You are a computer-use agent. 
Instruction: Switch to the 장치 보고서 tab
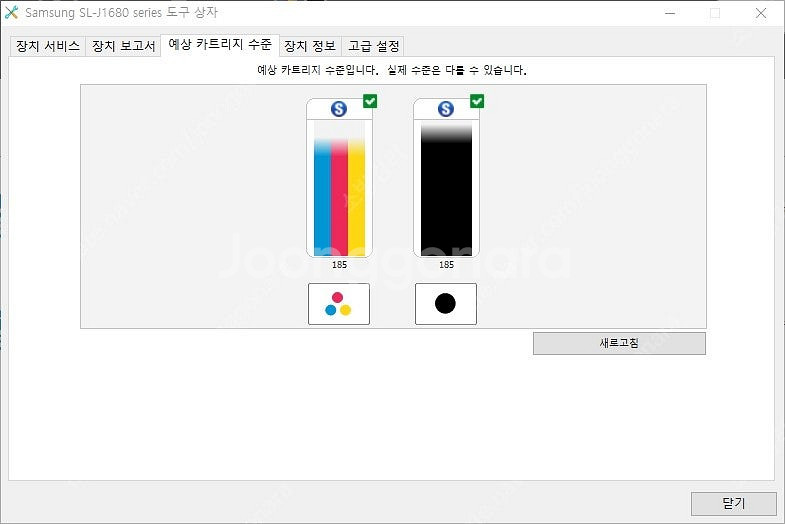coord(123,46)
